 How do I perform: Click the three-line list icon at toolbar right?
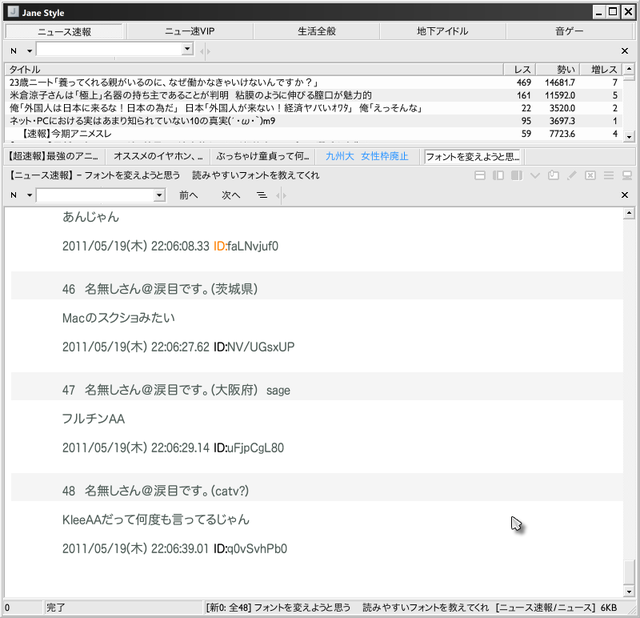pyautogui.click(x=609, y=176)
